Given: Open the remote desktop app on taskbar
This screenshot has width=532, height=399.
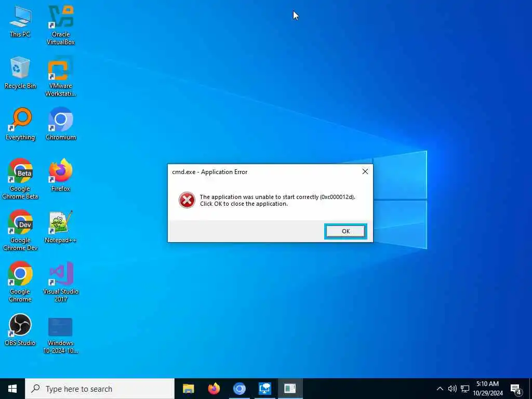Looking at the screenshot, I should tap(264, 389).
